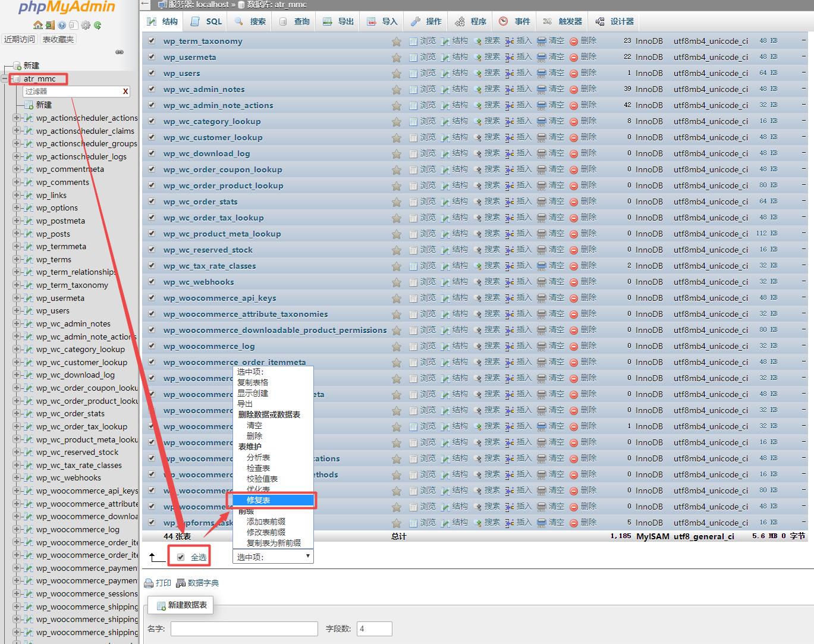Star wp_users as a favorite table
This screenshot has width=814, height=644.
point(396,74)
